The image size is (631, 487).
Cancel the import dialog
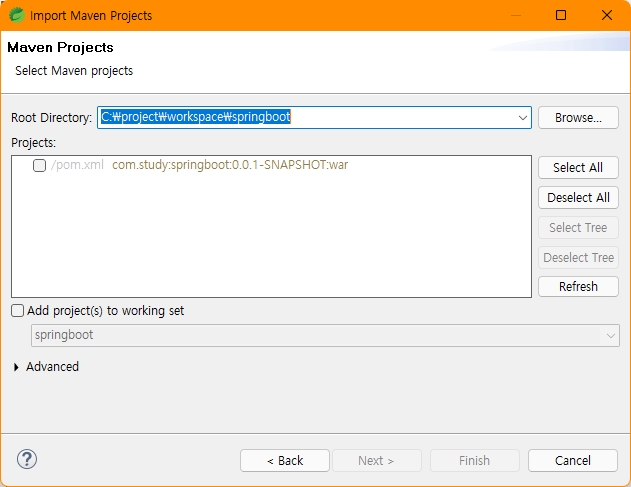[x=573, y=460]
